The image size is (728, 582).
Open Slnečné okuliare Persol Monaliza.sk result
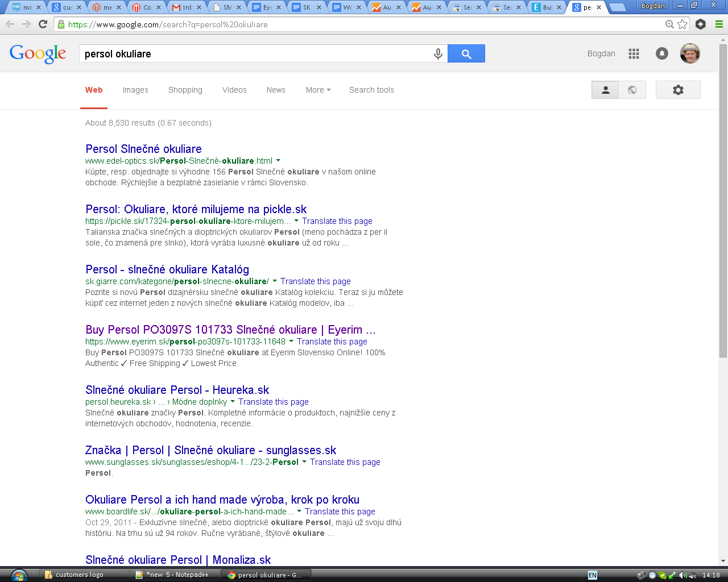coord(178,560)
